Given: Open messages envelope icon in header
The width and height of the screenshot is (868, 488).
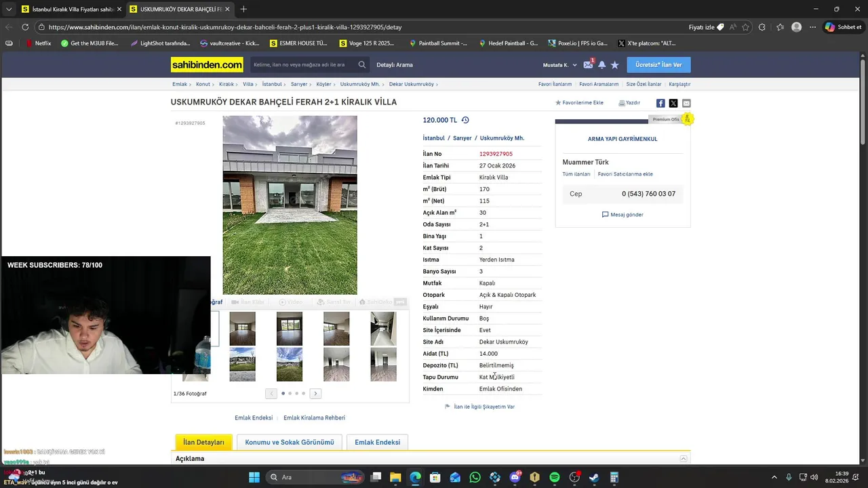Looking at the screenshot, I should [588, 65].
